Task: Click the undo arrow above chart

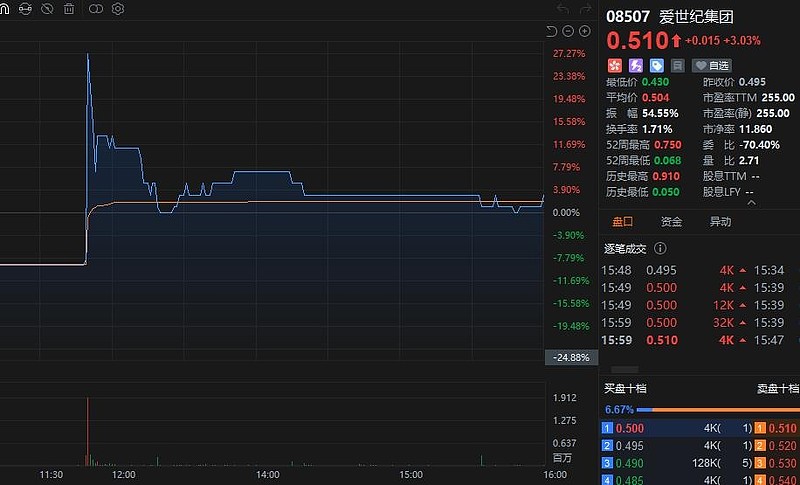Action: click(x=563, y=9)
